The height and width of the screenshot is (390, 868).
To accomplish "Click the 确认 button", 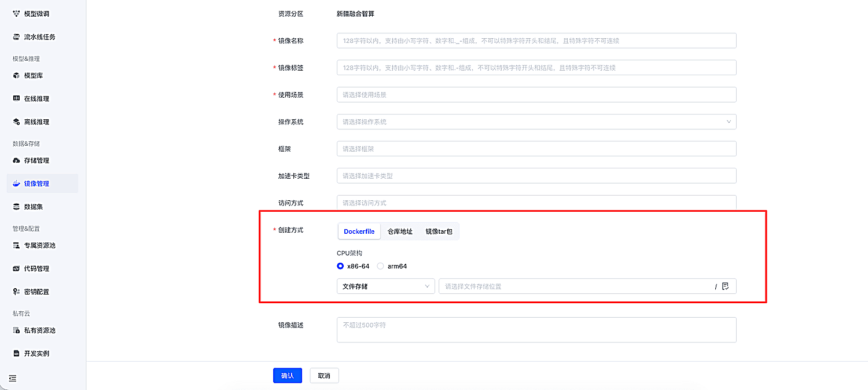I will pyautogui.click(x=288, y=376).
